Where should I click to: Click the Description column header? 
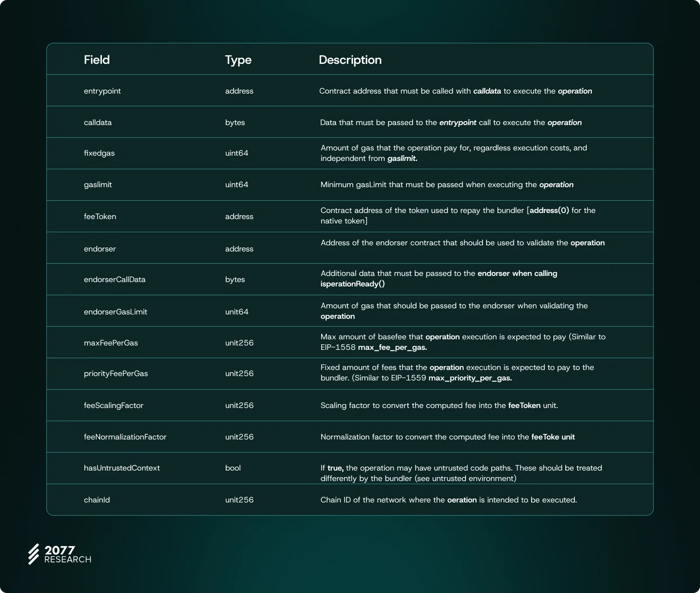tap(350, 60)
